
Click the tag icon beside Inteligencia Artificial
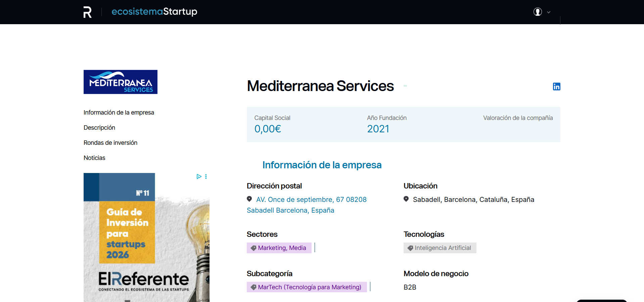coord(410,248)
